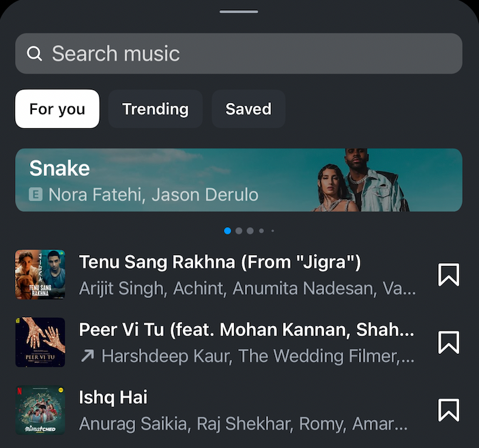The width and height of the screenshot is (479, 448).
Task: Select Tenu Sang Rakhna song title
Action: [x=220, y=262]
